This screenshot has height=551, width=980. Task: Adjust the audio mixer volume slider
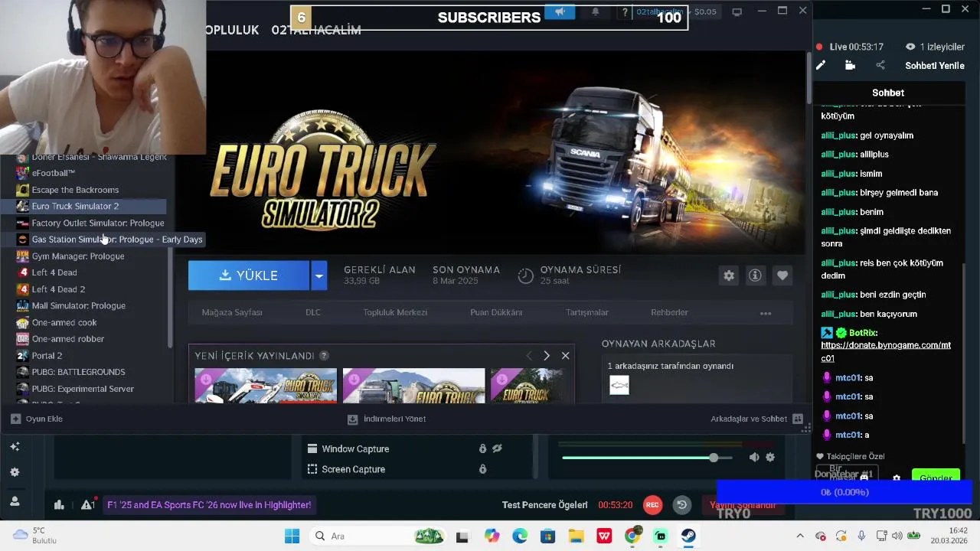pos(647,458)
